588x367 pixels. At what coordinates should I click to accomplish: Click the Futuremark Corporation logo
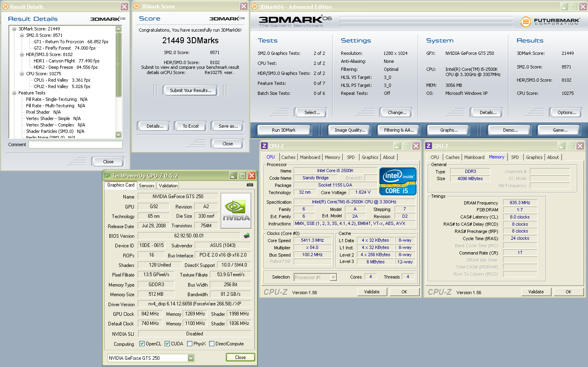(x=550, y=22)
